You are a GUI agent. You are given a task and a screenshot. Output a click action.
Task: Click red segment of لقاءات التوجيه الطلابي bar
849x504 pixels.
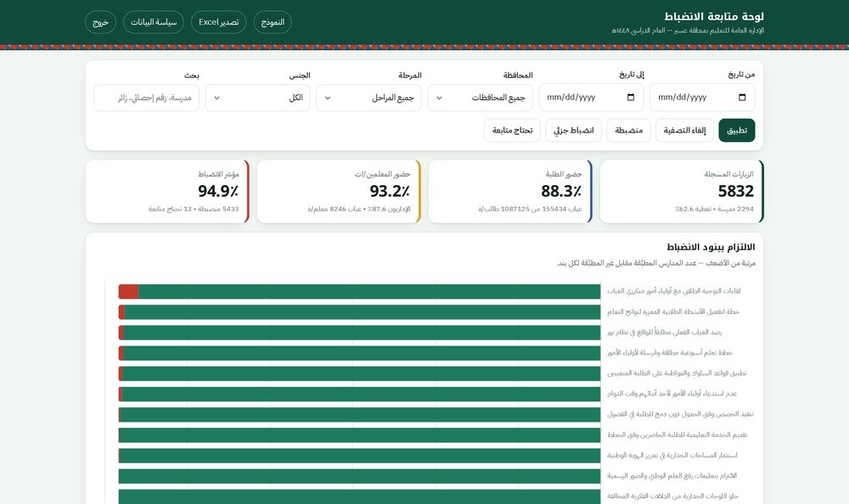pyautogui.click(x=128, y=291)
